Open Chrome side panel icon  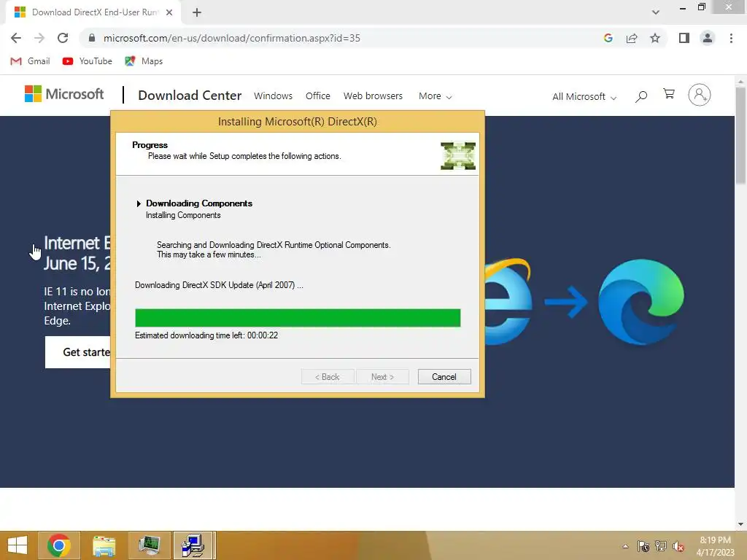[x=684, y=38]
